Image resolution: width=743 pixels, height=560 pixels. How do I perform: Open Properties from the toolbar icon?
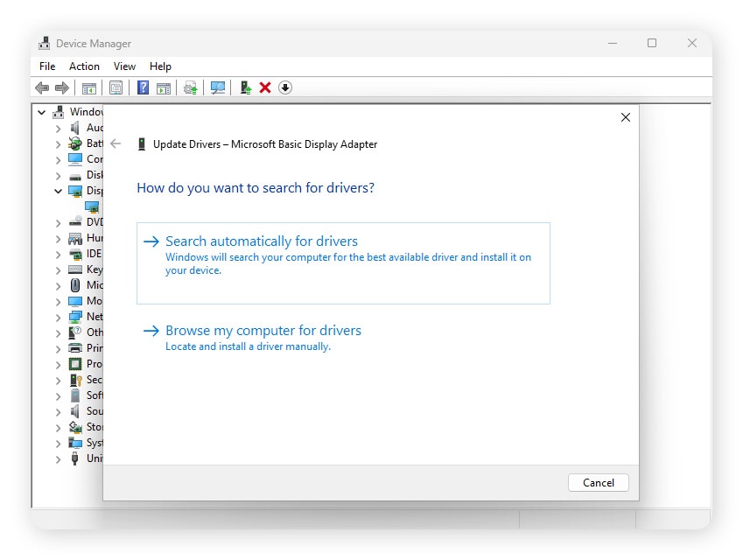point(116,87)
